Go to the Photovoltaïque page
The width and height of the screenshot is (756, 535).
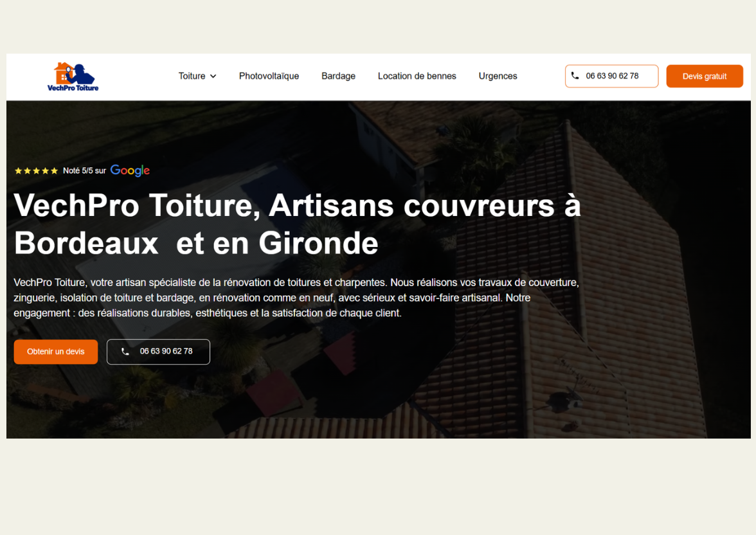point(269,77)
